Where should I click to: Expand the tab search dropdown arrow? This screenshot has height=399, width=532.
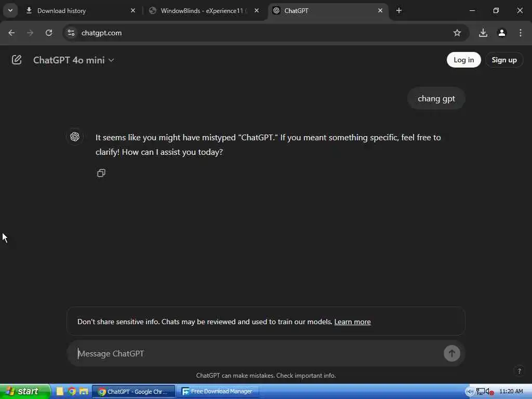coord(10,10)
